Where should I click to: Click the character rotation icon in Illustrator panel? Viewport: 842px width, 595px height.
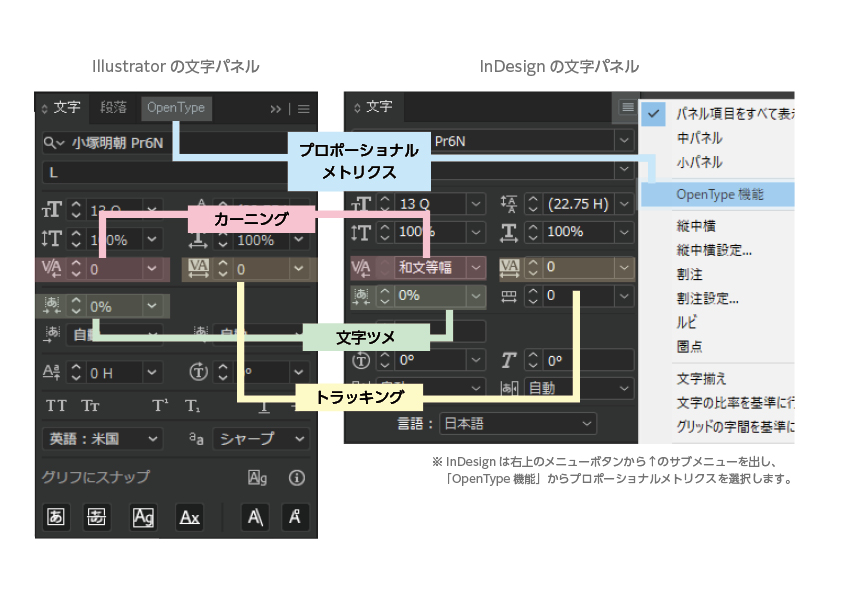pyautogui.click(x=198, y=372)
